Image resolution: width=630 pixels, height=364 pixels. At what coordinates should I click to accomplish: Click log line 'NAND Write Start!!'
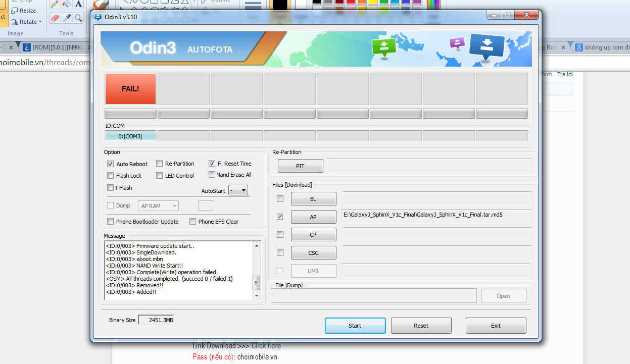(143, 266)
